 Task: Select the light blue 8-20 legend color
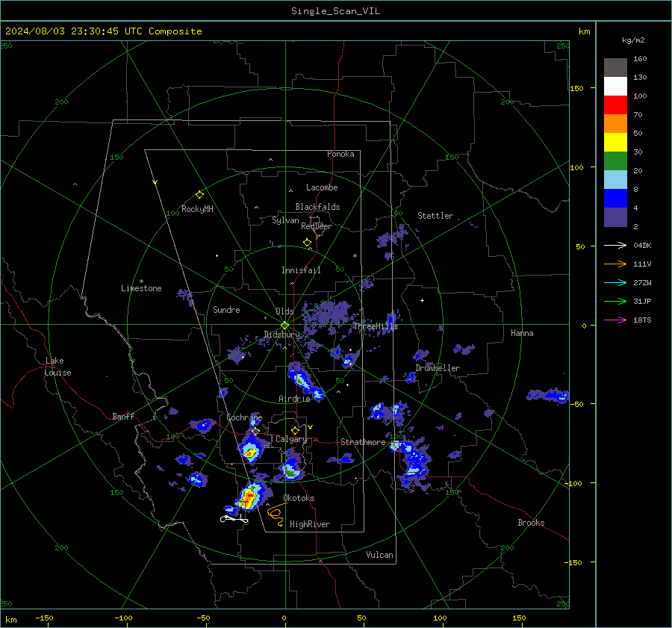click(x=615, y=180)
